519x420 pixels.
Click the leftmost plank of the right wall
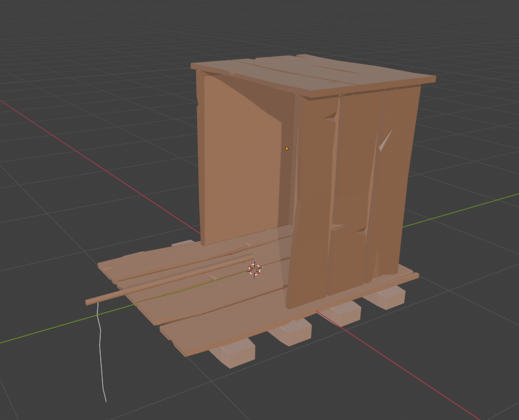[312, 203]
